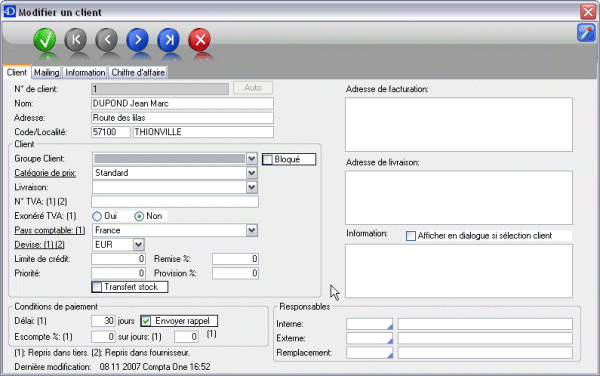This screenshot has width=600, height=376.
Task: Click the Limite de crédit field
Action: [119, 259]
